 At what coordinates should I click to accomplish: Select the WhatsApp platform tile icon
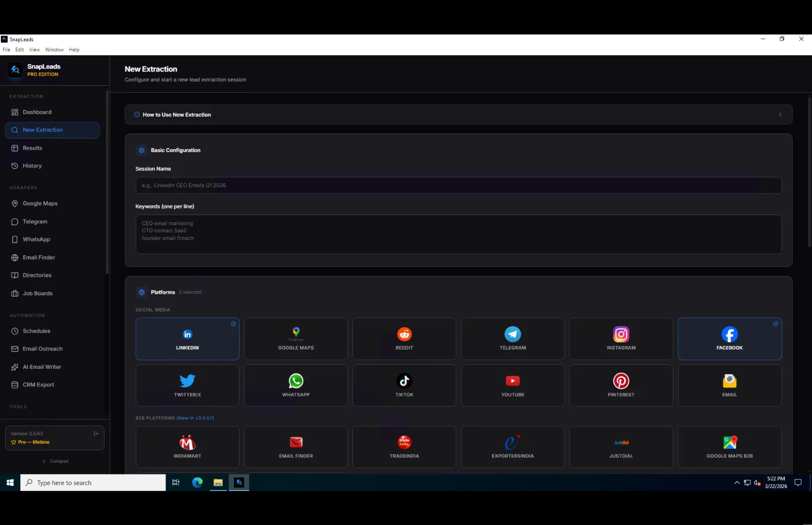296,381
